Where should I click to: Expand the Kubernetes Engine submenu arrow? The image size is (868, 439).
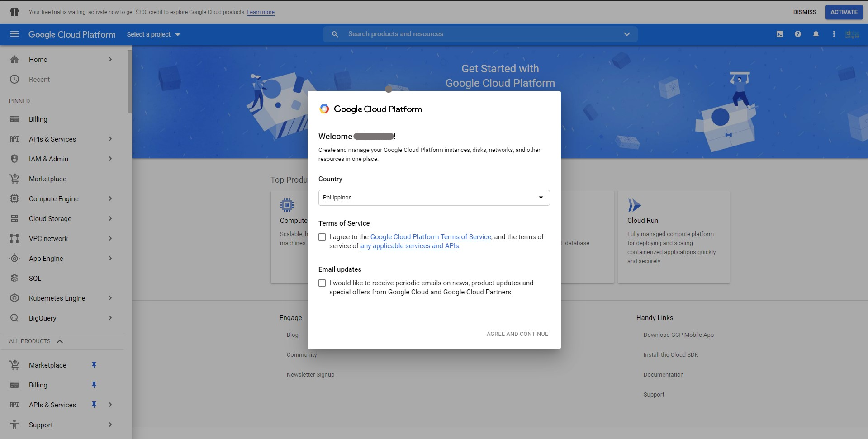coord(110,298)
